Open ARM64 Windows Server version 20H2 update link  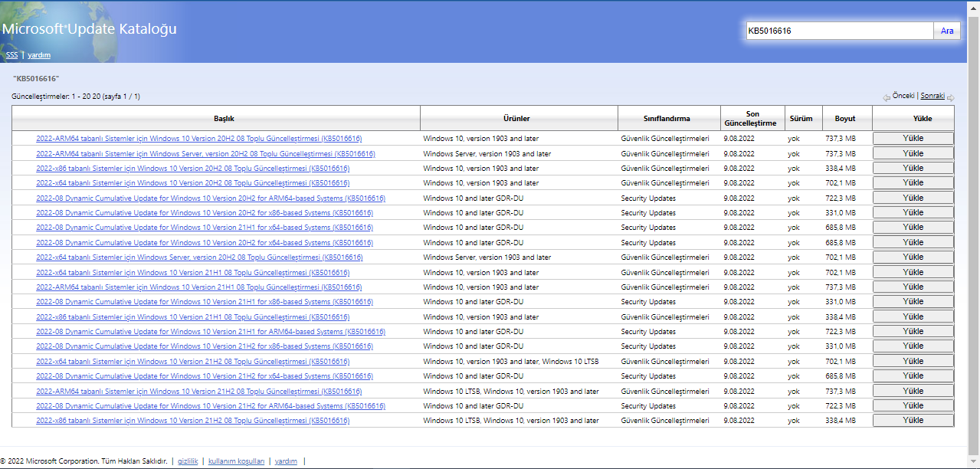point(205,154)
